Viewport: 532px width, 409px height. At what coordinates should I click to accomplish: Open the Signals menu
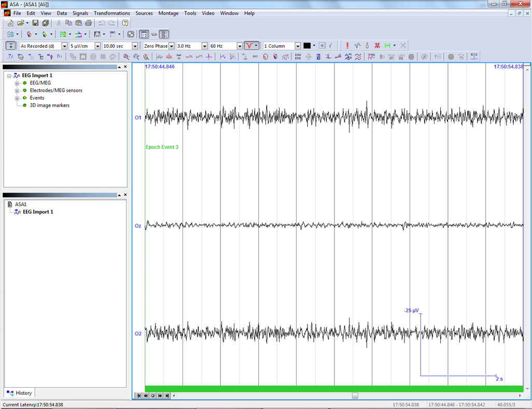tap(80, 13)
